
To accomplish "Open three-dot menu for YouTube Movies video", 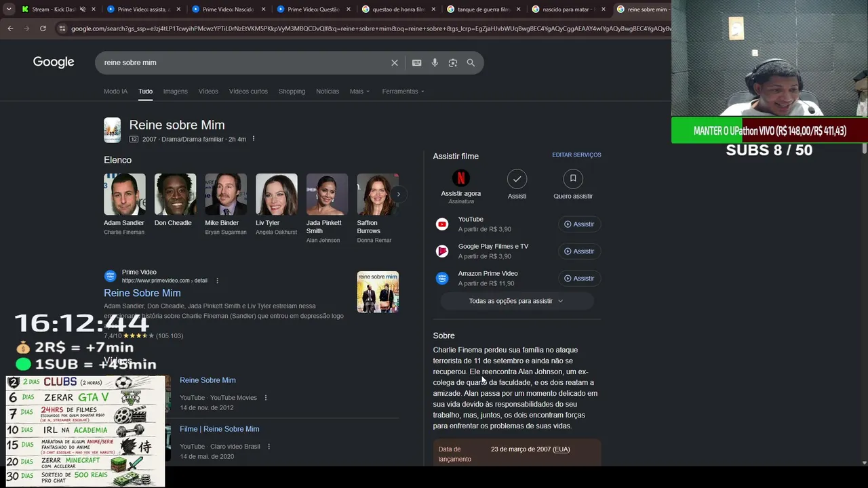I will click(266, 398).
